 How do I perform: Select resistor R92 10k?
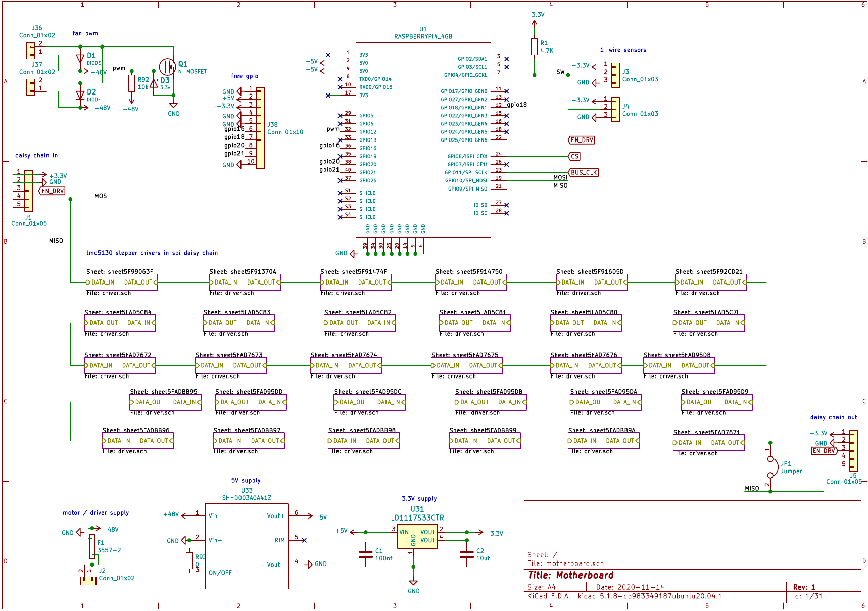131,83
